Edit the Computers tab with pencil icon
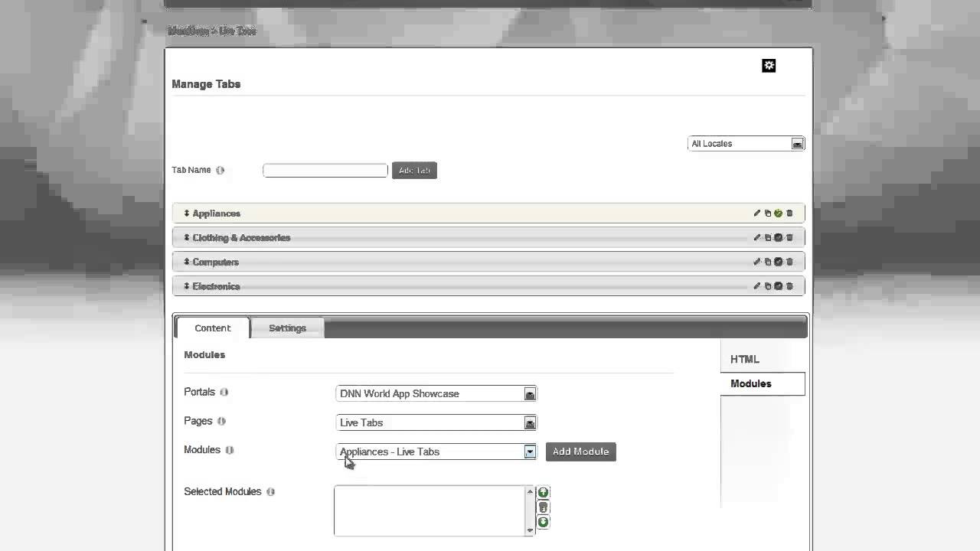The height and width of the screenshot is (551, 980). [757, 262]
